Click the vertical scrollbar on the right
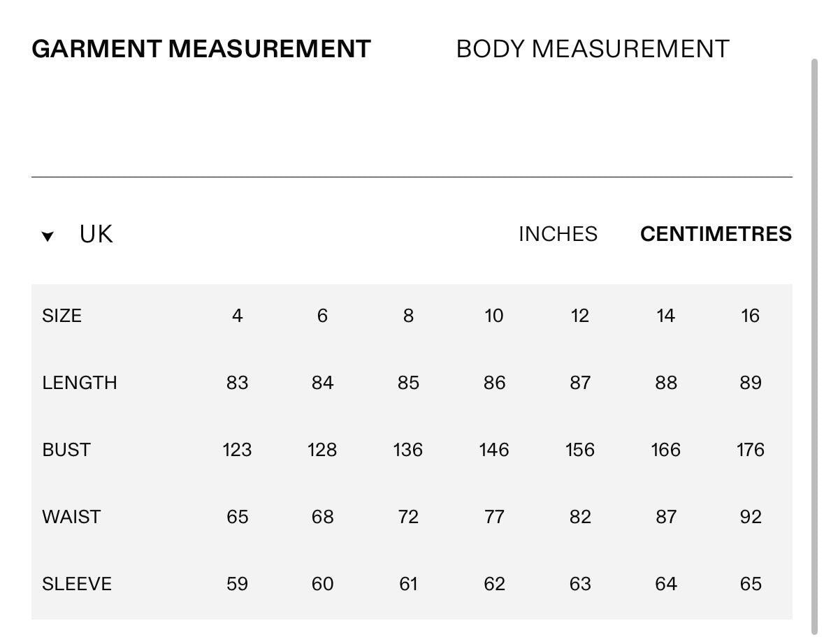 (x=814, y=346)
